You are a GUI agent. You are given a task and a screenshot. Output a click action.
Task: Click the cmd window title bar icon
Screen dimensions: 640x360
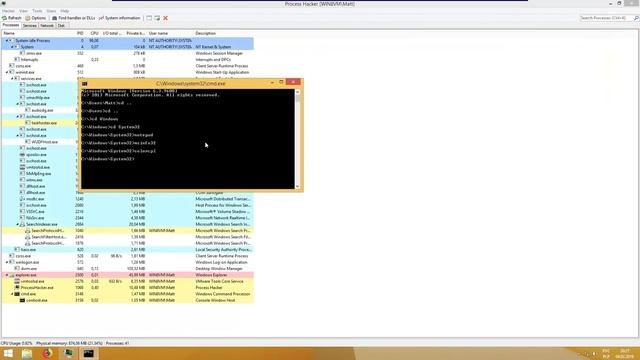coord(85,83)
